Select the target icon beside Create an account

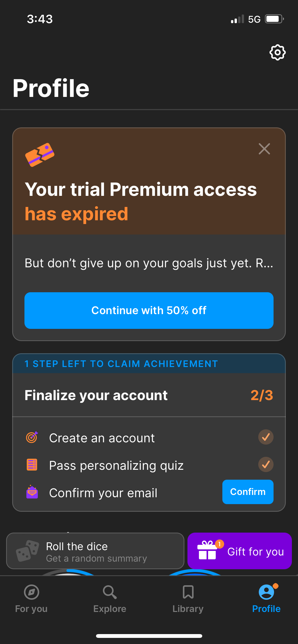point(32,437)
